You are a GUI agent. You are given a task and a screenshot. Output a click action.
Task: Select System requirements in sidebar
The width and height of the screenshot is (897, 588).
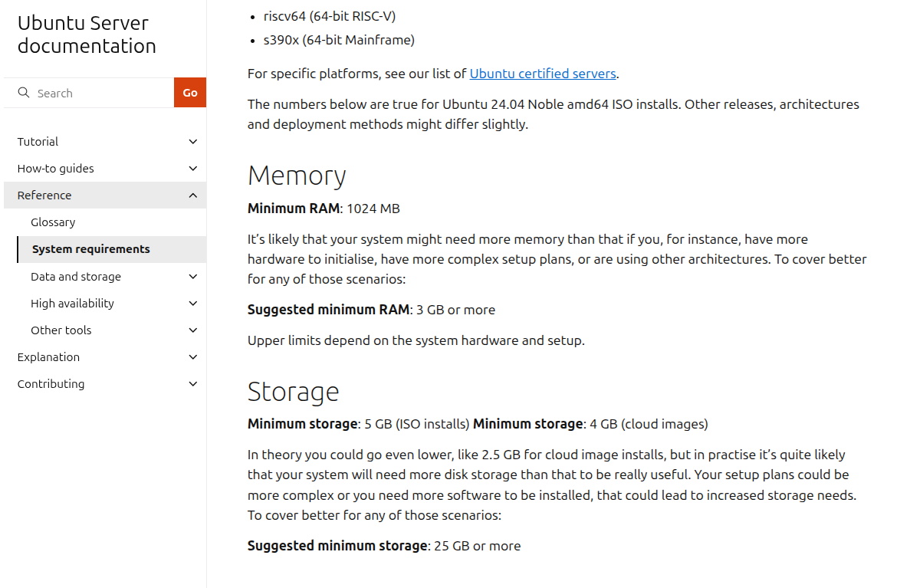point(90,249)
